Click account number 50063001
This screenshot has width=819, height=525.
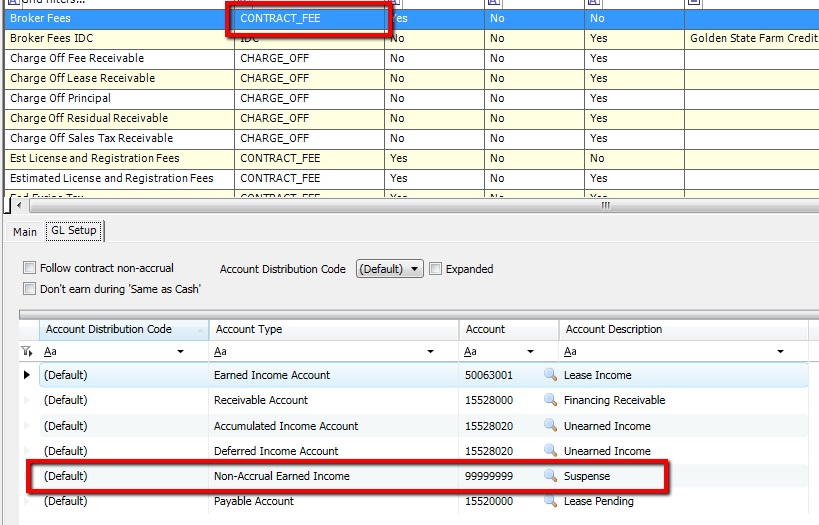(x=489, y=375)
